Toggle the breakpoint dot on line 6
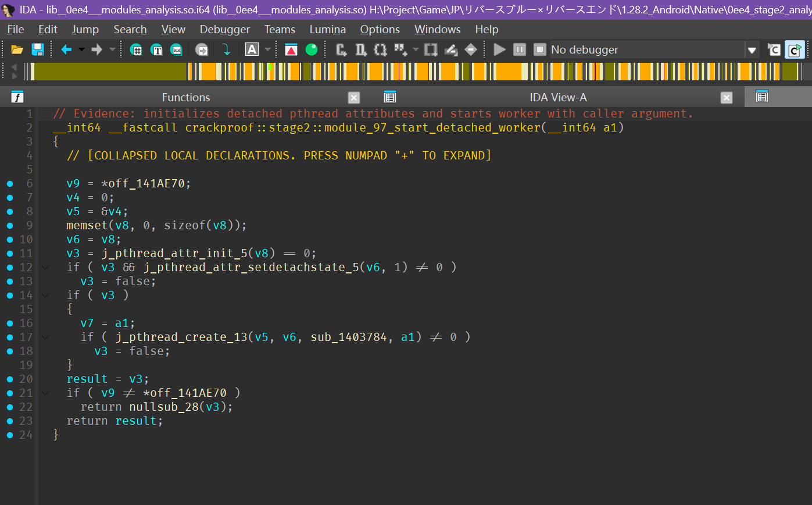 (10, 183)
